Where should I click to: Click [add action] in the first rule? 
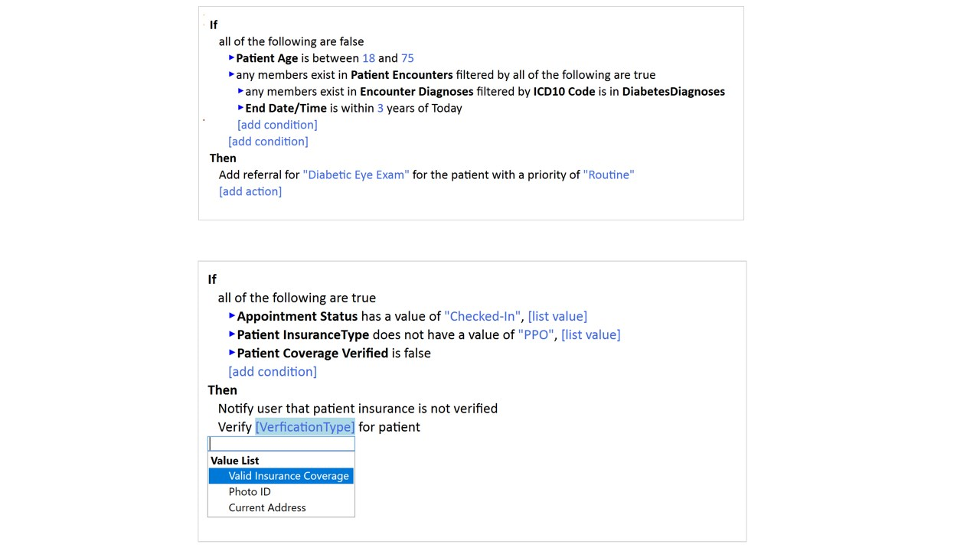coord(250,191)
